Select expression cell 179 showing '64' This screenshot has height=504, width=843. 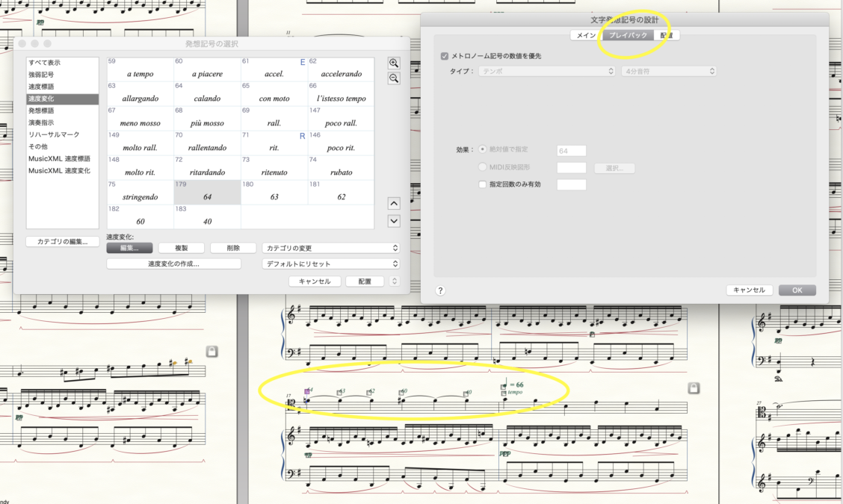tap(208, 193)
